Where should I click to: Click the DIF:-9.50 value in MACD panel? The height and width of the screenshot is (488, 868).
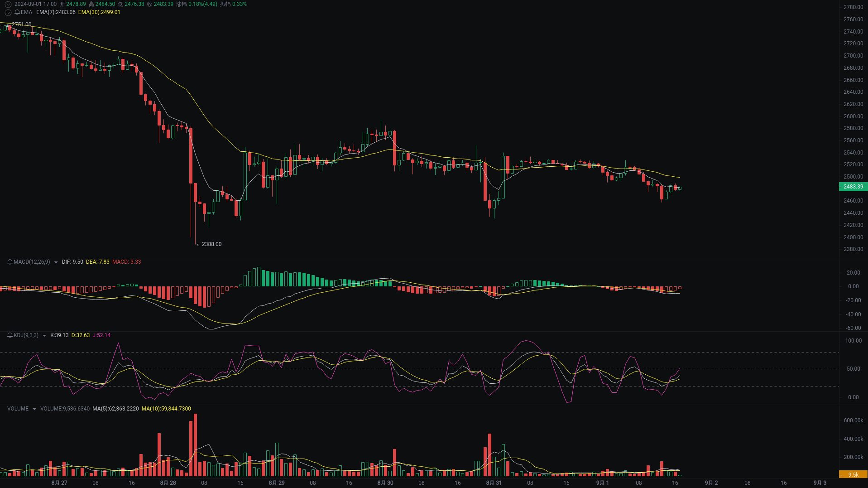coord(72,262)
